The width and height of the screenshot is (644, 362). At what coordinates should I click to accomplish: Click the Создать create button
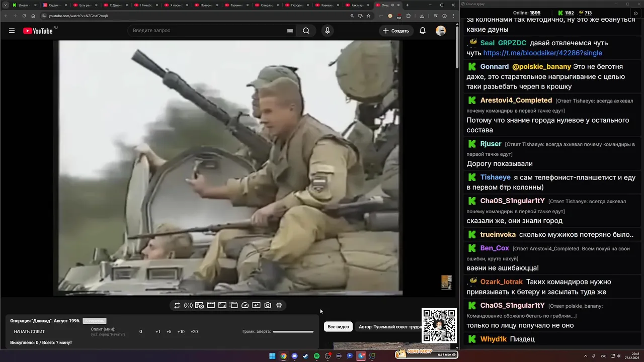point(396,31)
